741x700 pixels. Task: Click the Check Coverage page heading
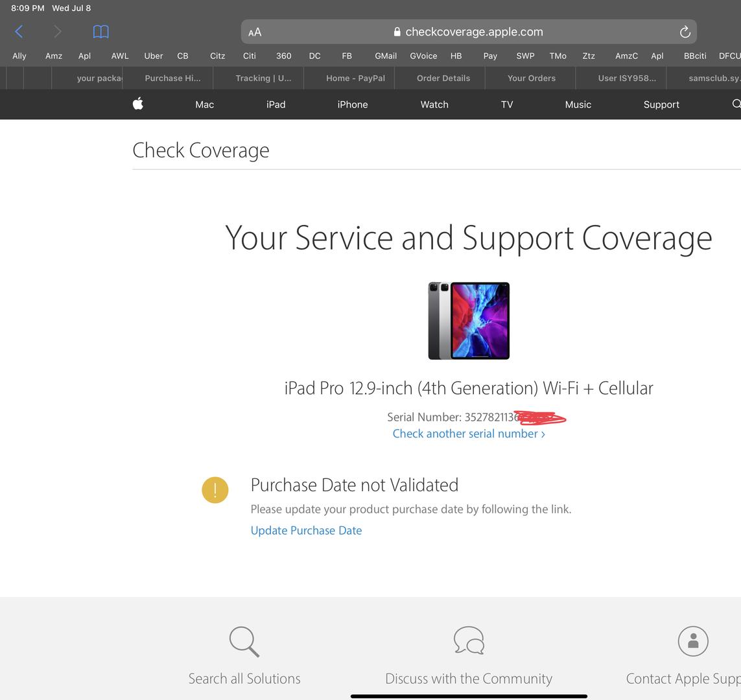(201, 150)
